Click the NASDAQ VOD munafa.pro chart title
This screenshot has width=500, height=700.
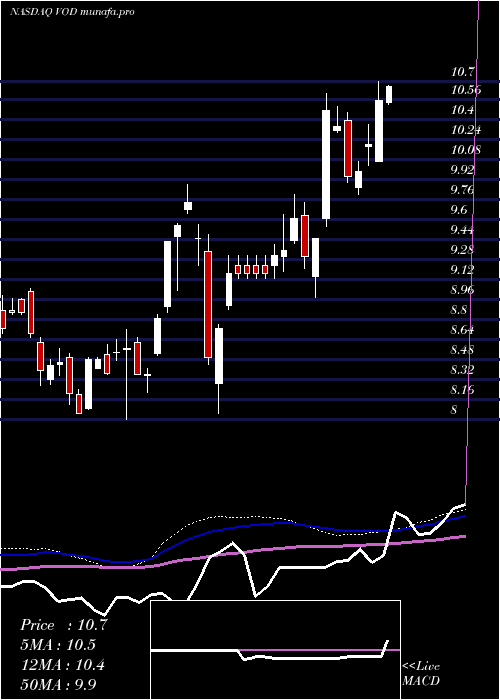pyautogui.click(x=72, y=12)
